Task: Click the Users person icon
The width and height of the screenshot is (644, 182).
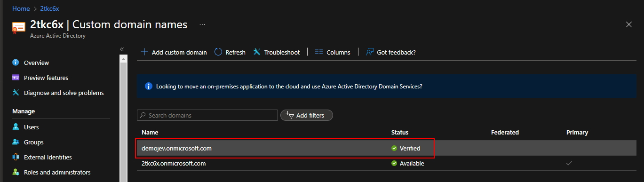Action: coord(16,127)
